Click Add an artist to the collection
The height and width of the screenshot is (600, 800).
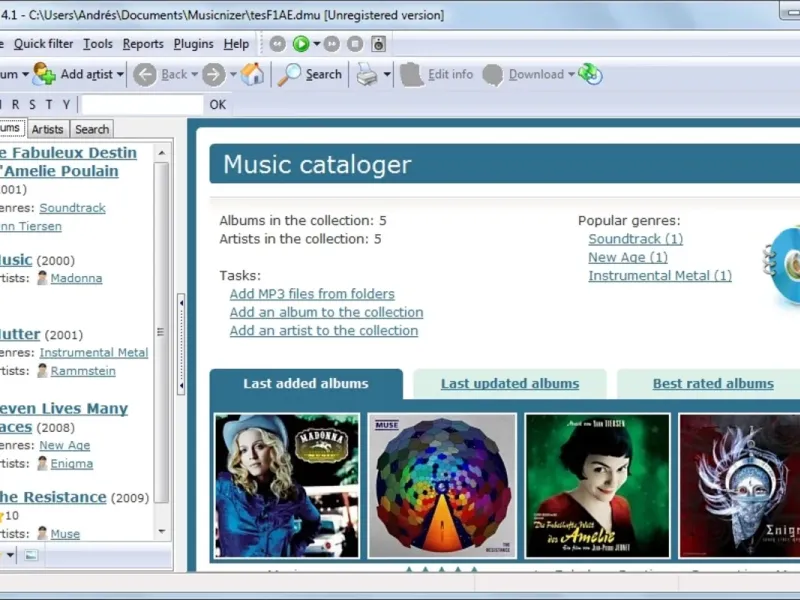[324, 331]
